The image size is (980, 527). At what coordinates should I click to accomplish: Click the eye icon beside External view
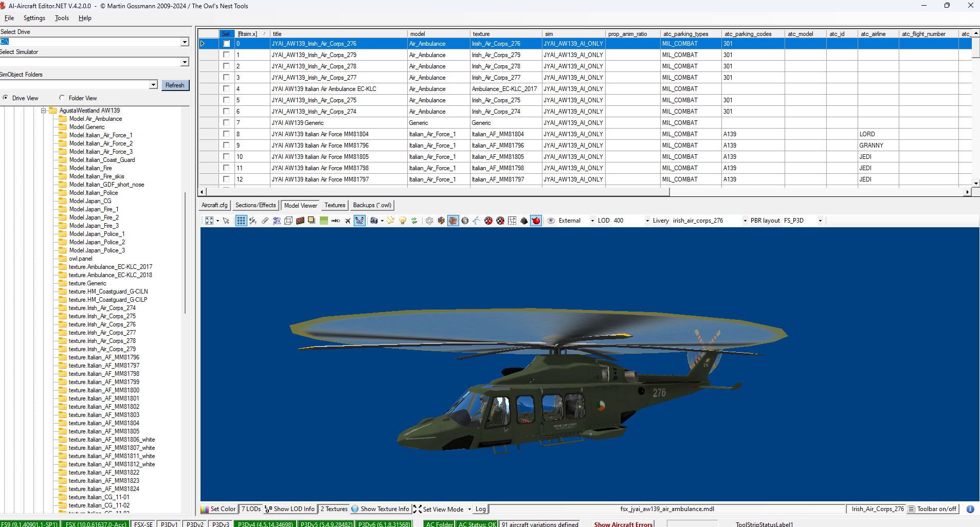551,221
